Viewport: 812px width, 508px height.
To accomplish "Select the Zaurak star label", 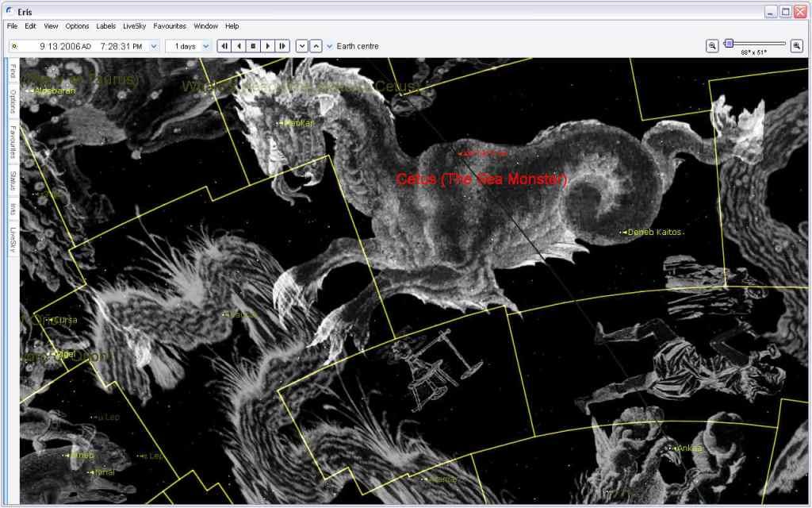I will click(x=242, y=314).
